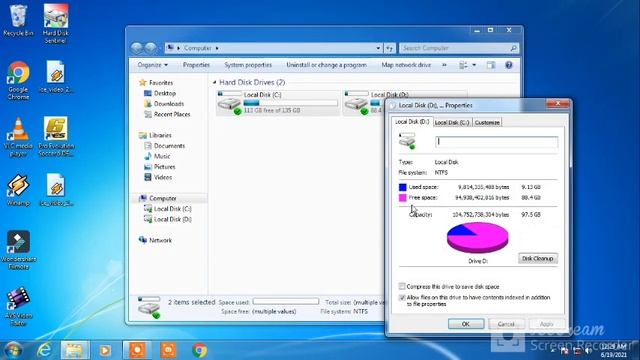Click the arrow after Computer in address bar

coord(217,48)
